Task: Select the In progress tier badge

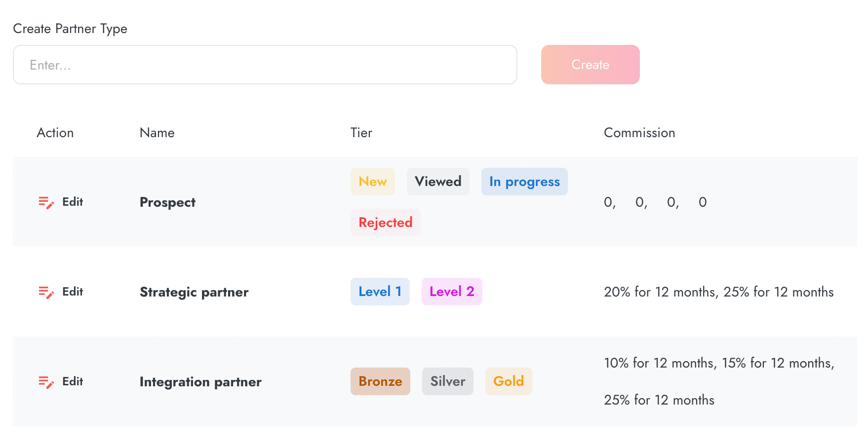Action: coord(524,182)
